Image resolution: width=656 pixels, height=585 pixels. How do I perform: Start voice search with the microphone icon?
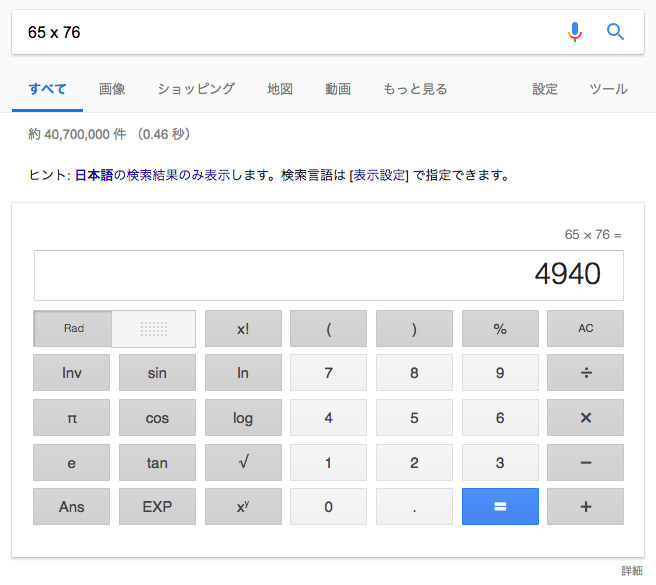575,32
